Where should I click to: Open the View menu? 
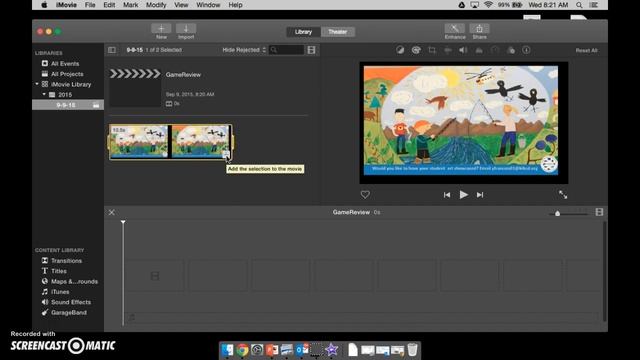coord(181,5)
